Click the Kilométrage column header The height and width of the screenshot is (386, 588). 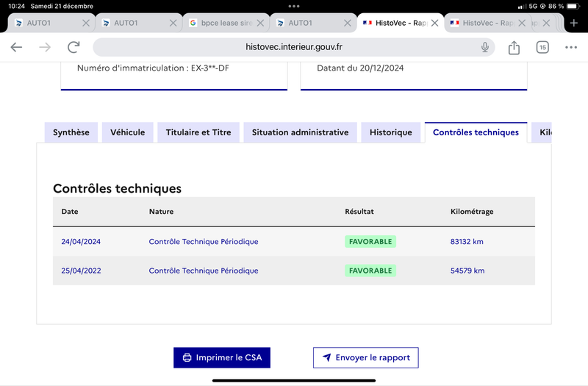pos(472,212)
